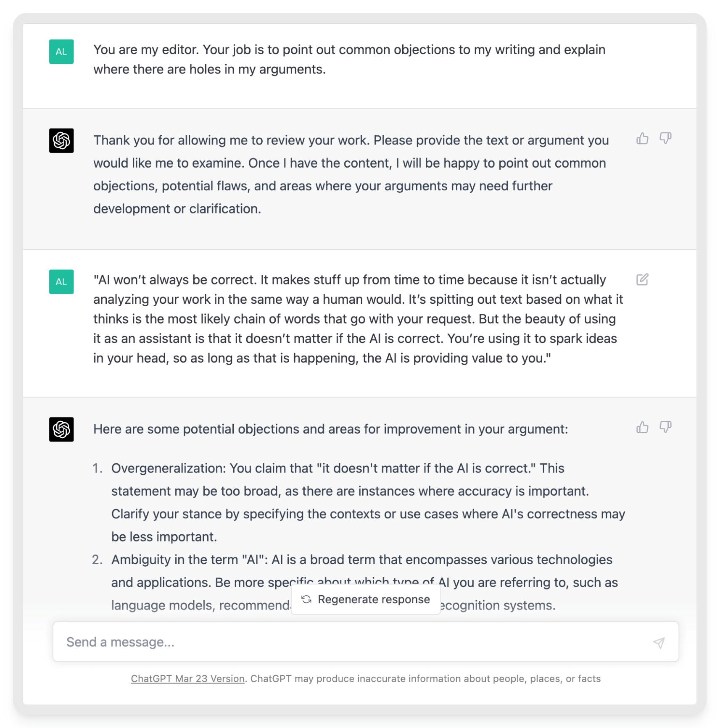
Task: Click the ChatGPT logo avatar on first reply
Action: [61, 140]
